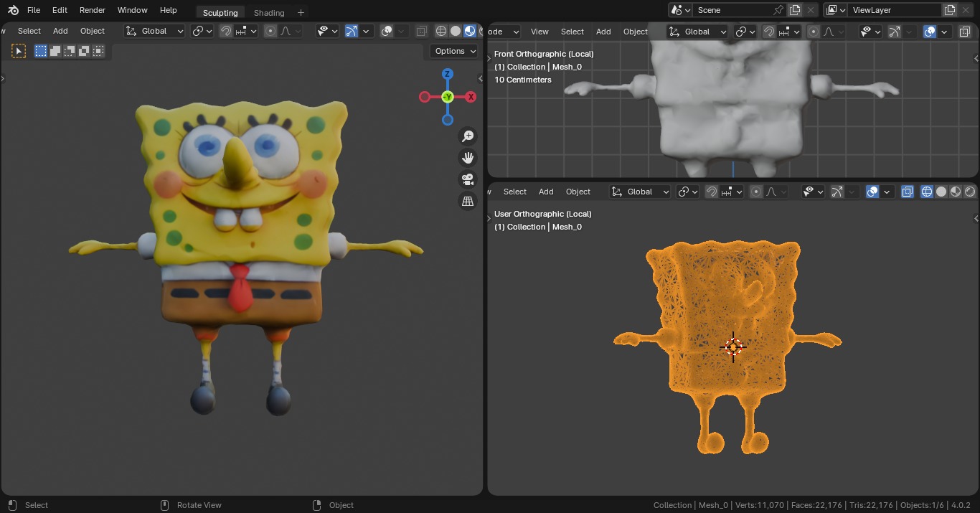Screen dimensions: 980x513
Task: Select solid shading in bottom-right viewport
Action: [941, 192]
